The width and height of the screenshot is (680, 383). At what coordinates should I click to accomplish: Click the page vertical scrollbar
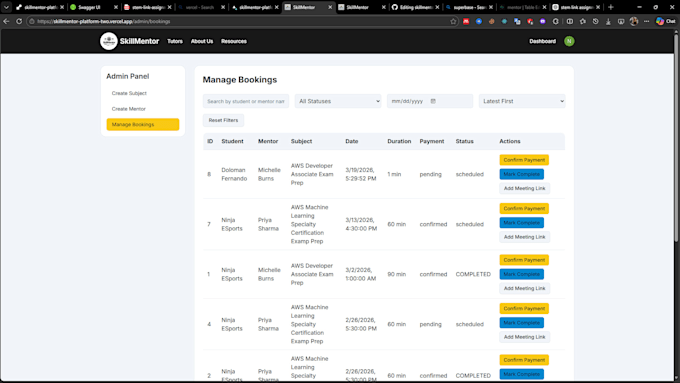tap(676, 139)
